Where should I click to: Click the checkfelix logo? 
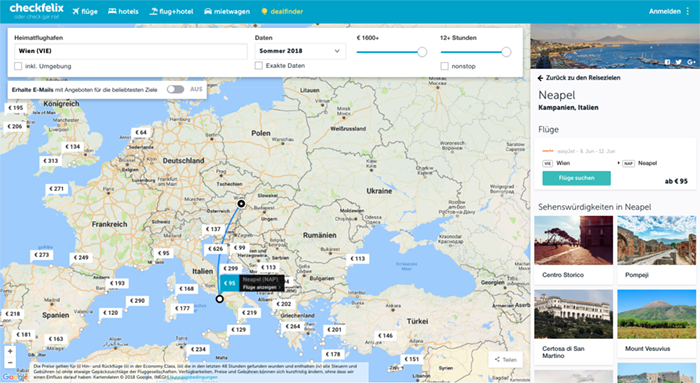tap(37, 11)
